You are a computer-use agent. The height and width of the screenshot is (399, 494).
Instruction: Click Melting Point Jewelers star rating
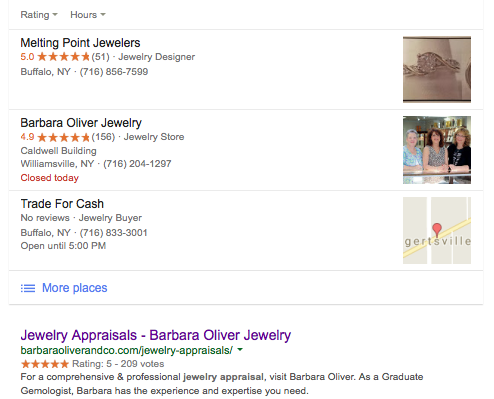tap(63, 57)
